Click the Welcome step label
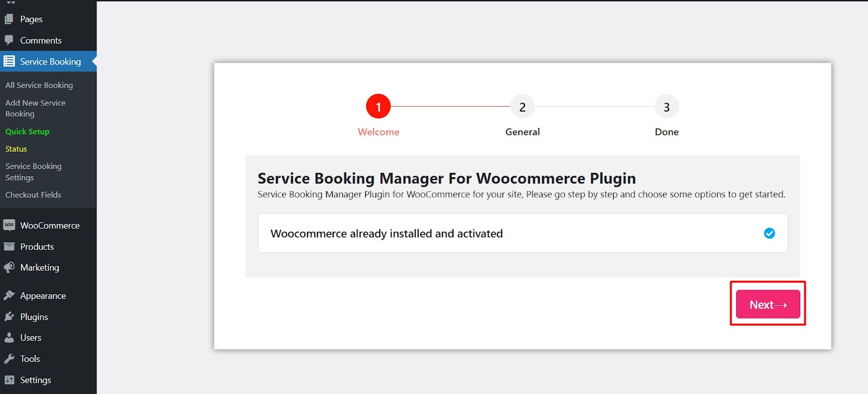868x394 pixels. (379, 132)
